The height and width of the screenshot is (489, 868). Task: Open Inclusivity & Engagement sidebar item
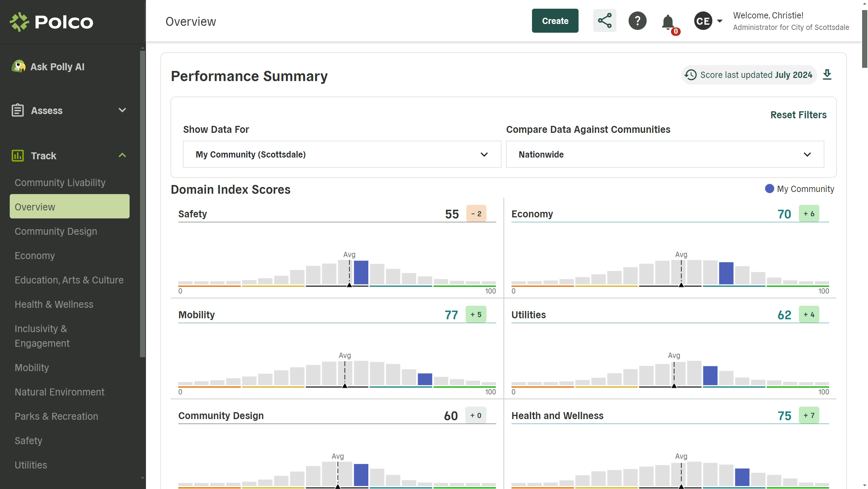point(42,336)
